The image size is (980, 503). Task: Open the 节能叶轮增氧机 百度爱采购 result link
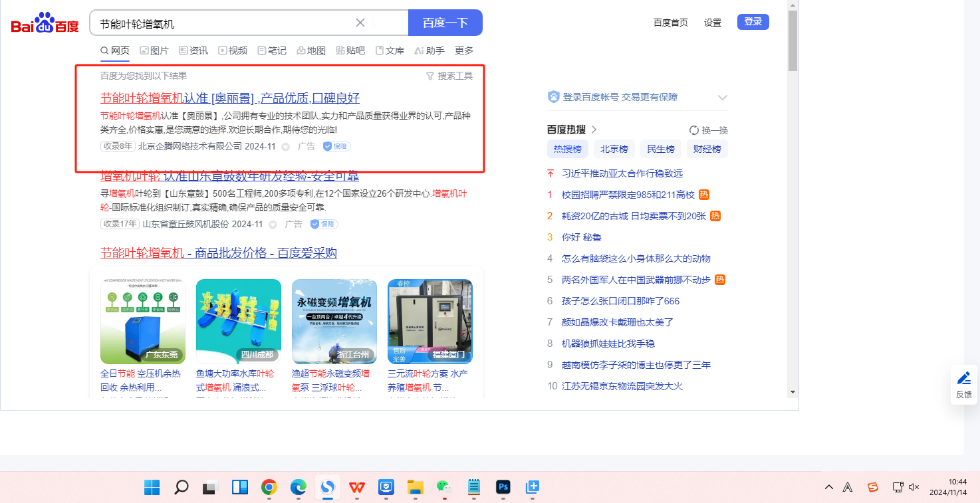click(219, 252)
